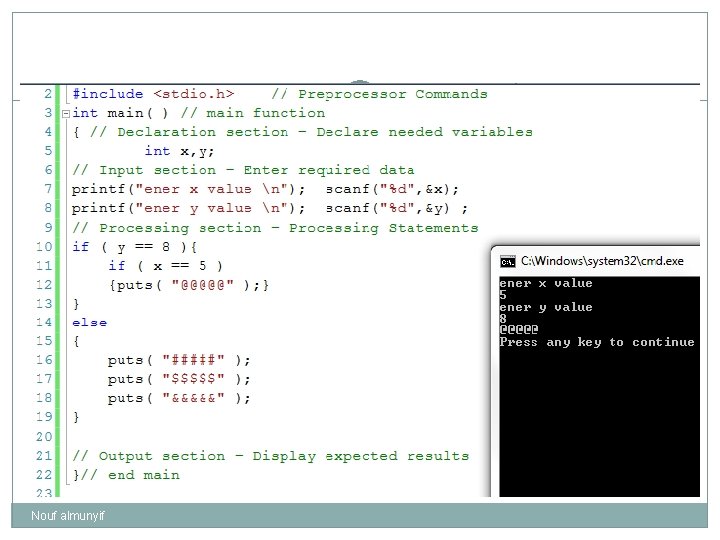
Task: Click scanf("%d",&y) statement
Action: coord(397,208)
